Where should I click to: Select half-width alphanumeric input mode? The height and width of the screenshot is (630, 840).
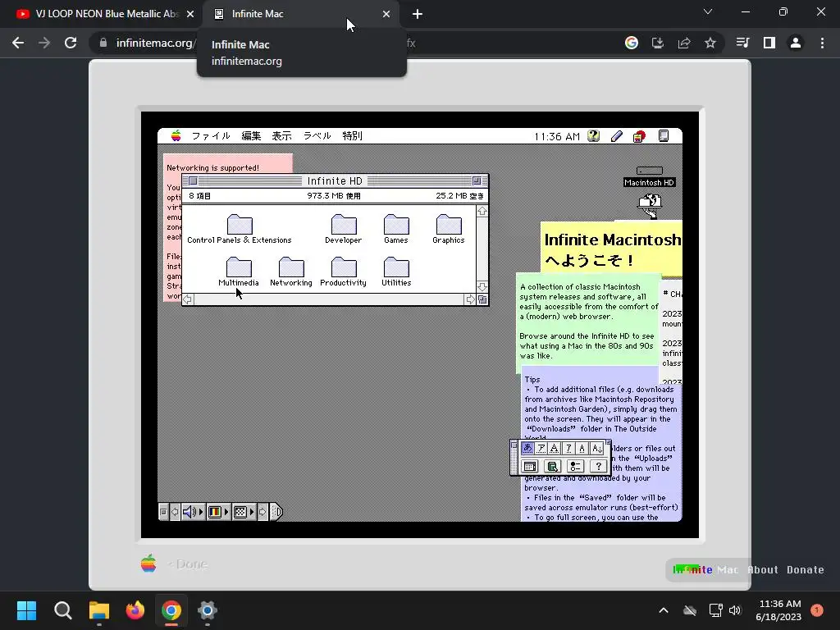pyautogui.click(x=582, y=448)
